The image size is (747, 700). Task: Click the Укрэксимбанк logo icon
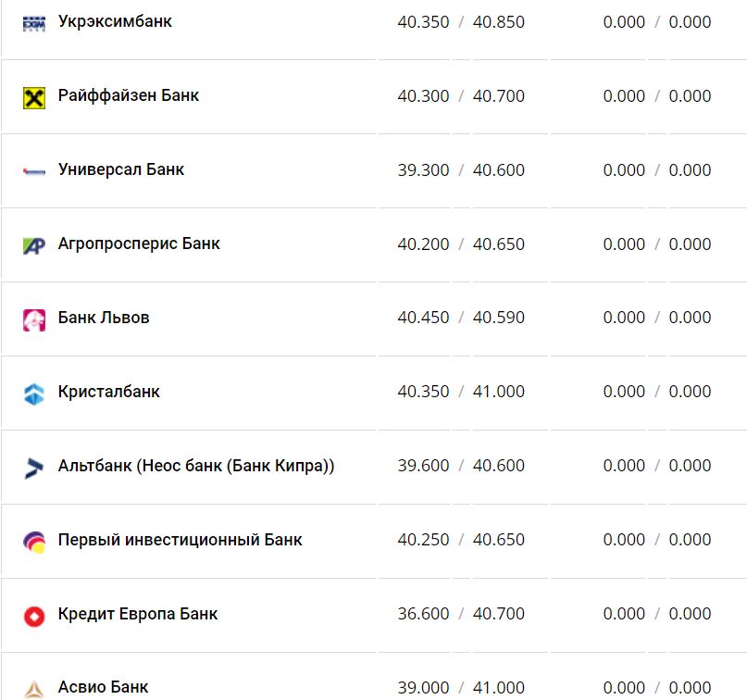pos(33,22)
